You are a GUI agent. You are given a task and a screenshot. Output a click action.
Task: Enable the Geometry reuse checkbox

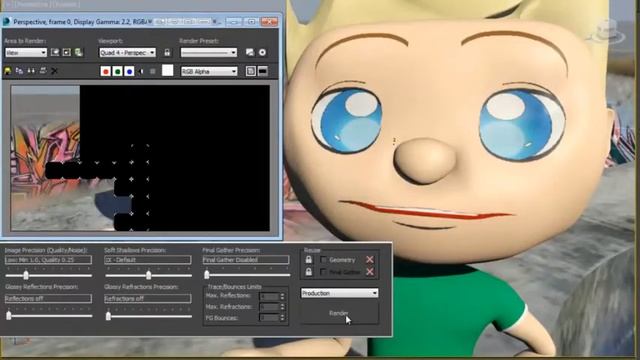pos(324,260)
